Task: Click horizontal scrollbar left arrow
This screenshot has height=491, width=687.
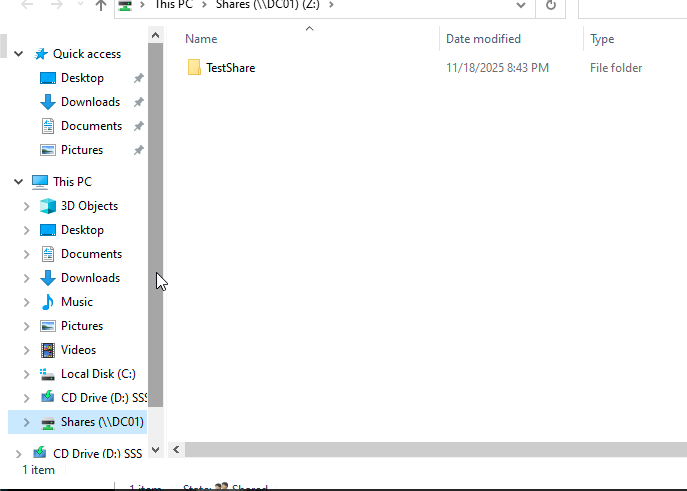Action: (176, 449)
